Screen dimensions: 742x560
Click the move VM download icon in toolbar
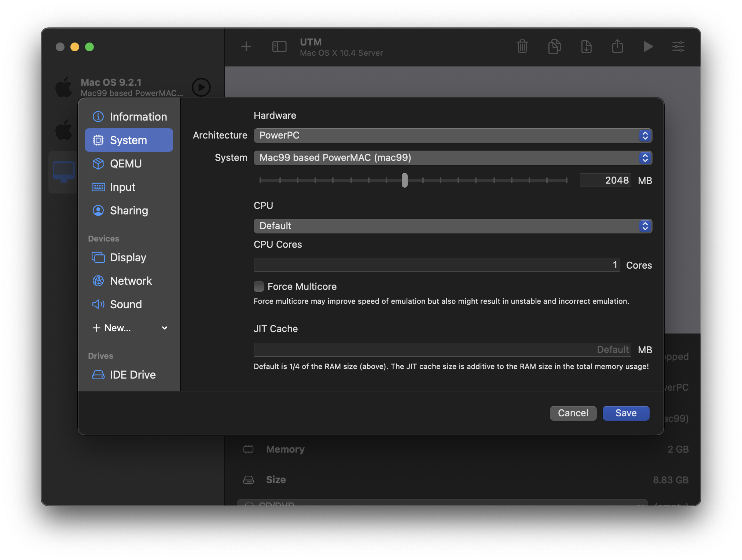click(x=586, y=47)
